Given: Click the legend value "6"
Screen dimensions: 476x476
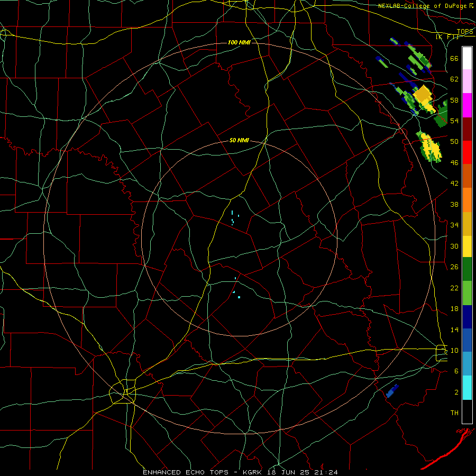Looking at the screenshot, I should tap(456, 371).
